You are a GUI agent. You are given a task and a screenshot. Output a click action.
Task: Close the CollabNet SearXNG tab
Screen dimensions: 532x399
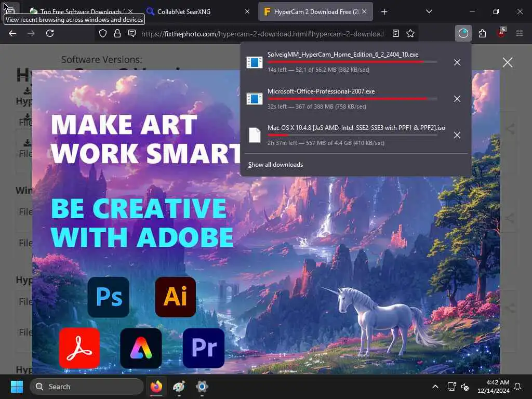point(247,12)
